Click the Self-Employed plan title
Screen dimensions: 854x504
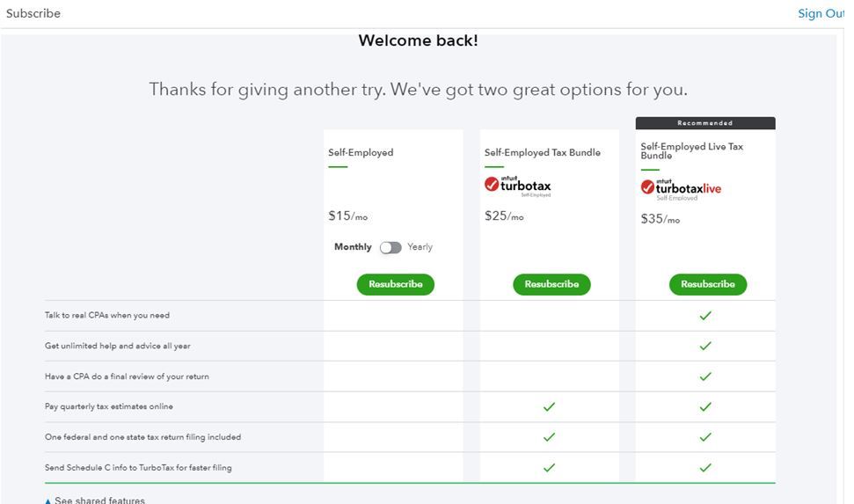[x=361, y=152]
